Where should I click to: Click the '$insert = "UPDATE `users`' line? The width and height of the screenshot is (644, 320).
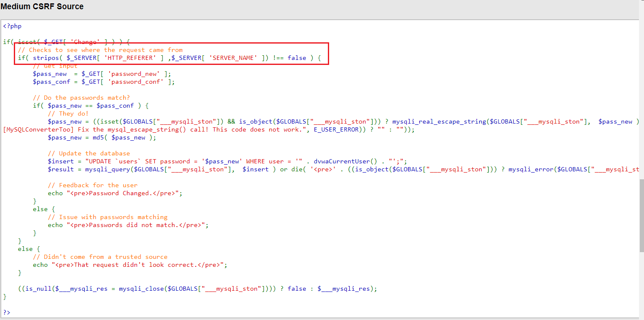pyautogui.click(x=228, y=161)
